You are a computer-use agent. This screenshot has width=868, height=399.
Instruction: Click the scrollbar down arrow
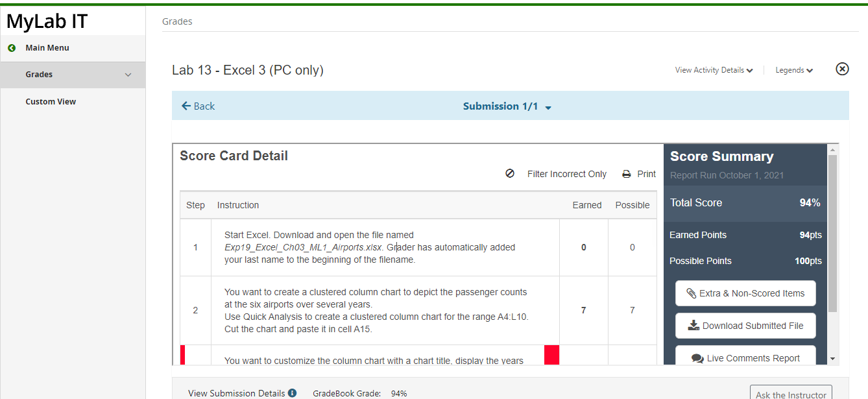pyautogui.click(x=833, y=359)
